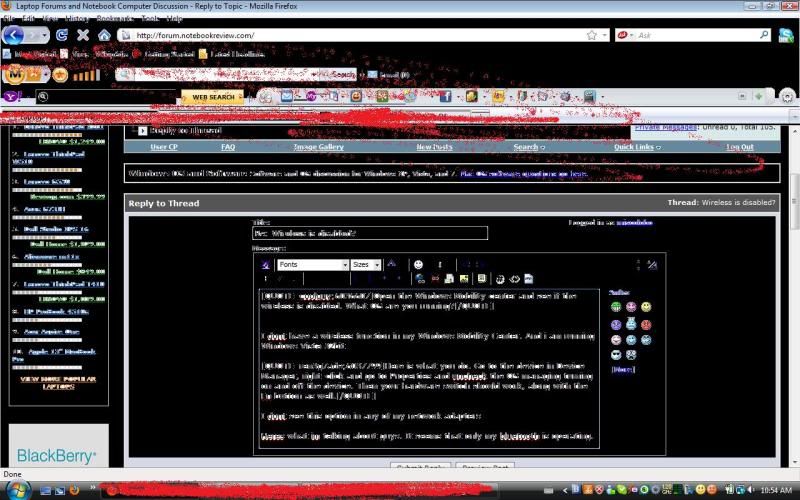Open the Private Messages link

666,128
